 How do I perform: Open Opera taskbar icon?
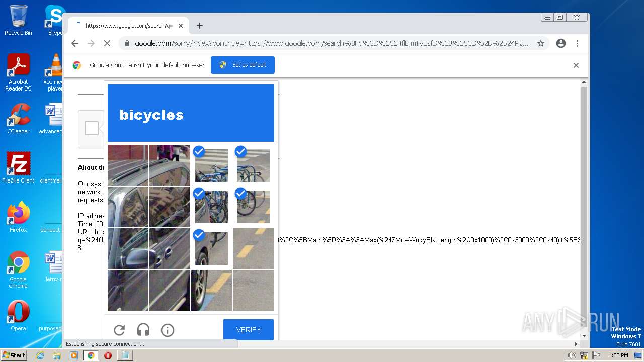click(x=108, y=355)
